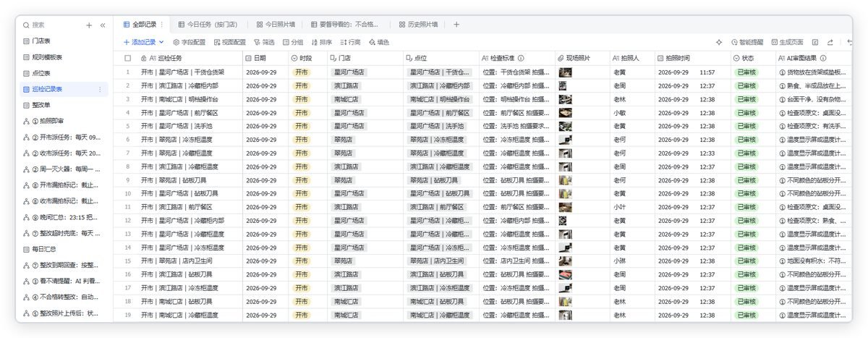Open the more menu on 巡检记录表

coord(100,89)
